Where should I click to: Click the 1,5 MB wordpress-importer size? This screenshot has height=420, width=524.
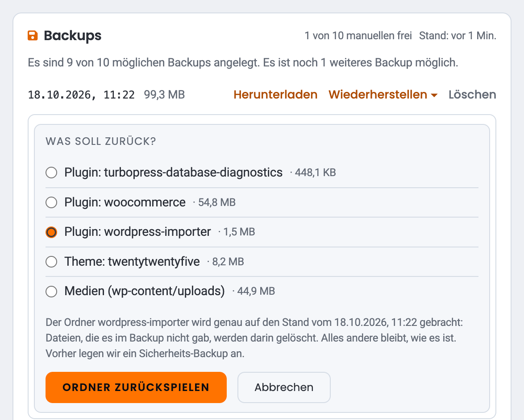239,232
